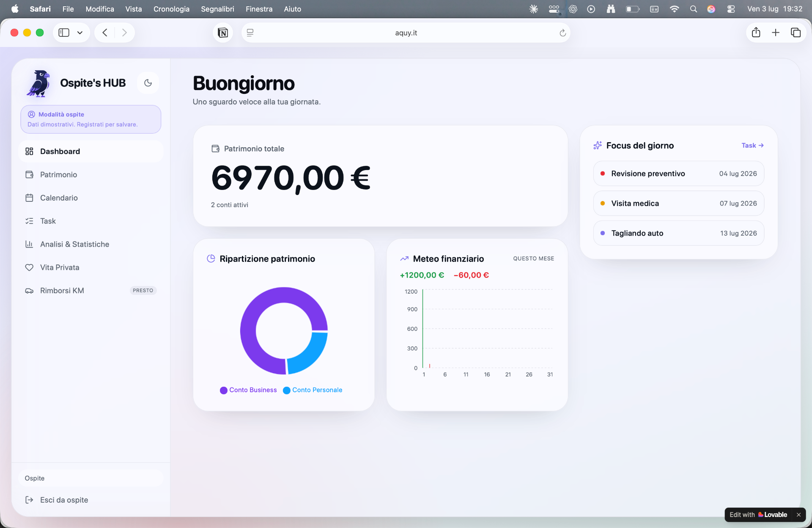Viewport: 812px width, 528px height.
Task: Click the -60,00 € expense value
Action: click(x=471, y=275)
